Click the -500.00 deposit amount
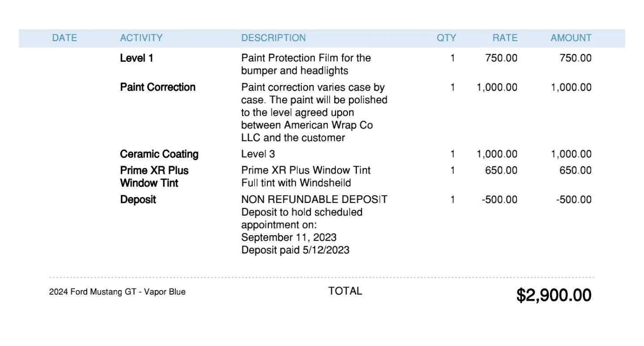 574,199
